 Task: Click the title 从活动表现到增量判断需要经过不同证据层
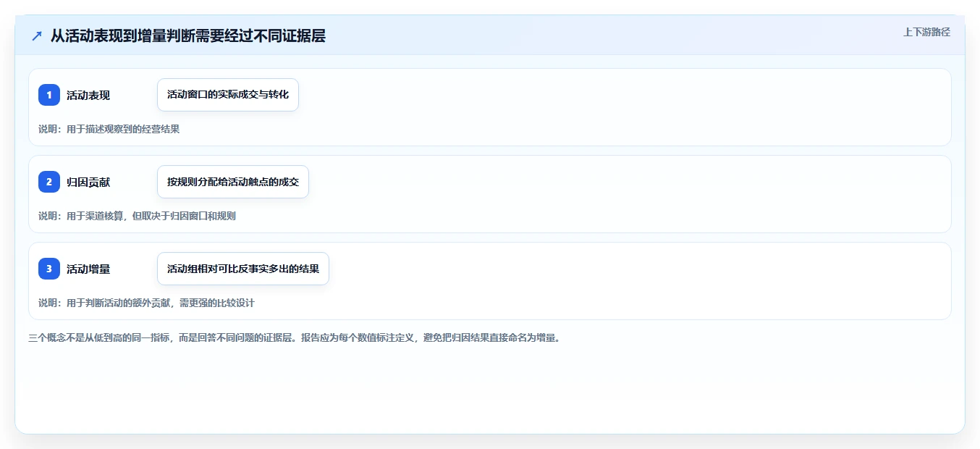[188, 35]
